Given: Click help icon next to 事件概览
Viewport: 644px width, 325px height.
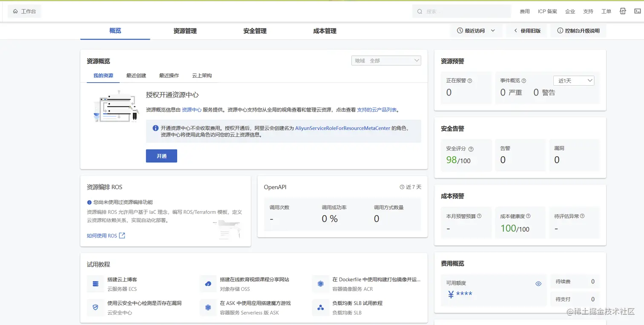Looking at the screenshot, I should coord(524,81).
